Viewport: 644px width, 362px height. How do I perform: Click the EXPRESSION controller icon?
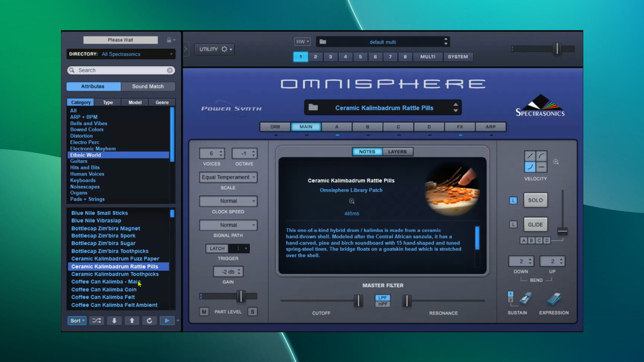[x=554, y=300]
